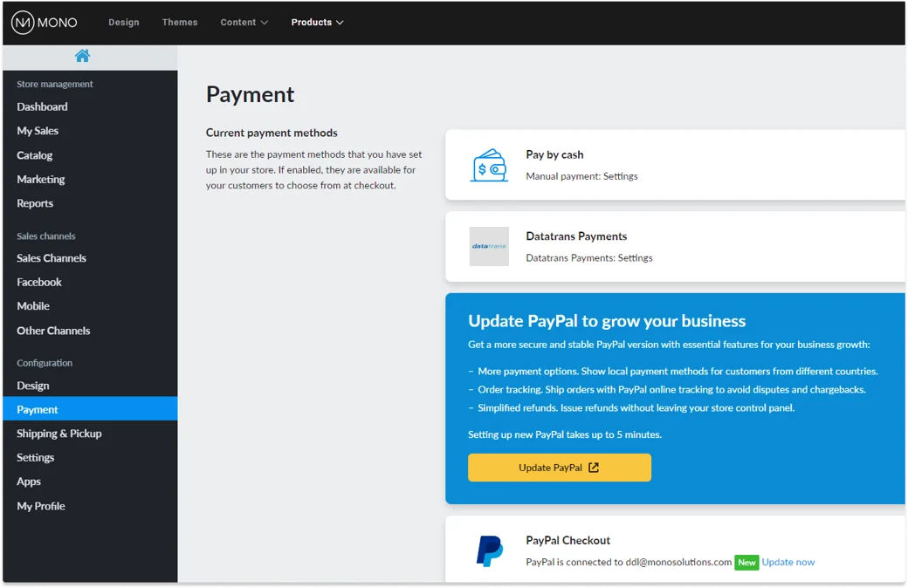Click the Update now link for PayPal
The image size is (908, 588).
coord(788,562)
